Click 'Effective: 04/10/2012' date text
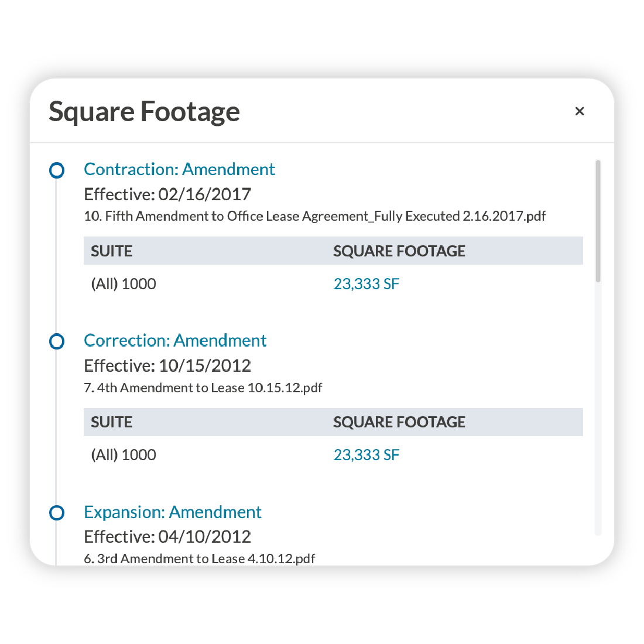644x644 pixels. [167, 537]
